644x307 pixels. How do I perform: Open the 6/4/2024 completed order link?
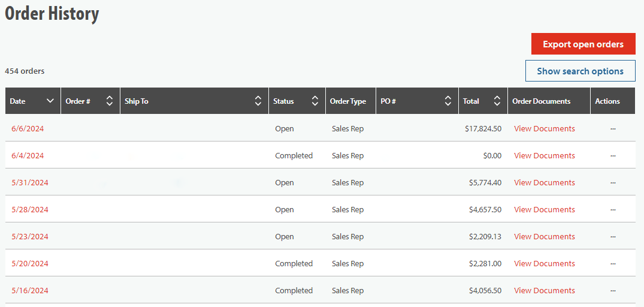tap(28, 156)
